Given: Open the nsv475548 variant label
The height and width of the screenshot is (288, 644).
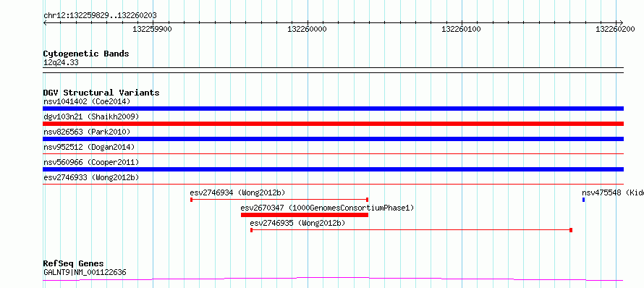Looking at the screenshot, I should point(613,192).
